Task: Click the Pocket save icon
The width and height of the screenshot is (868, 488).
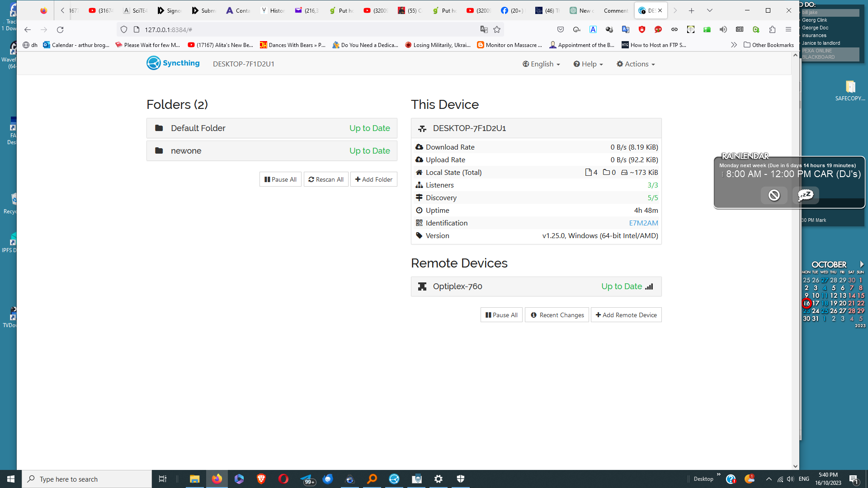Action: coord(561,30)
